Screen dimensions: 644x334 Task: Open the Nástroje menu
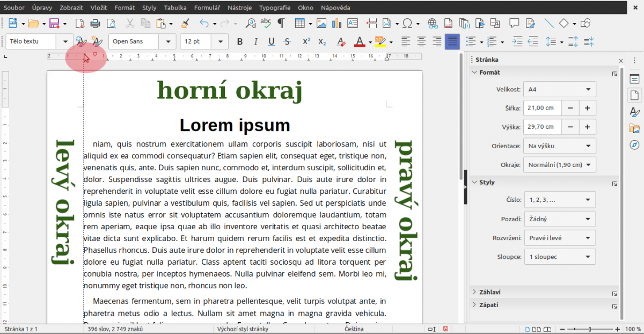pos(239,8)
